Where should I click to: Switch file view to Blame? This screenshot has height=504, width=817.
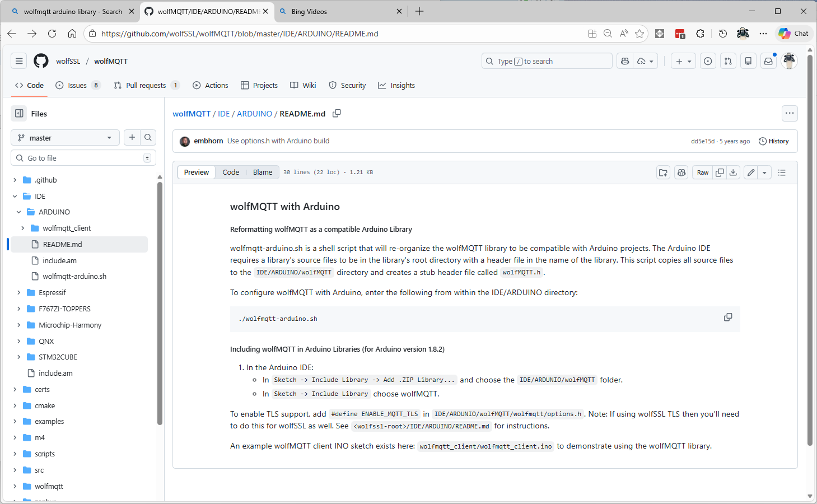coord(262,172)
